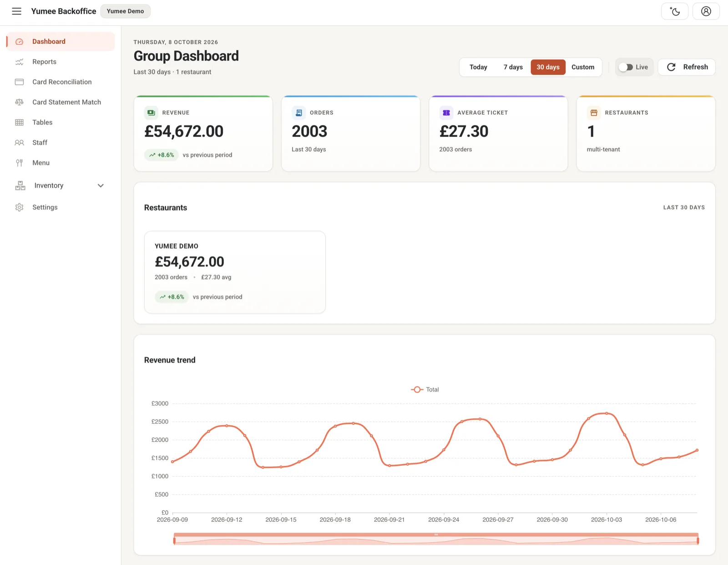Open the Yumee Demo tenant selector
The height and width of the screenshot is (565, 728).
(x=125, y=11)
